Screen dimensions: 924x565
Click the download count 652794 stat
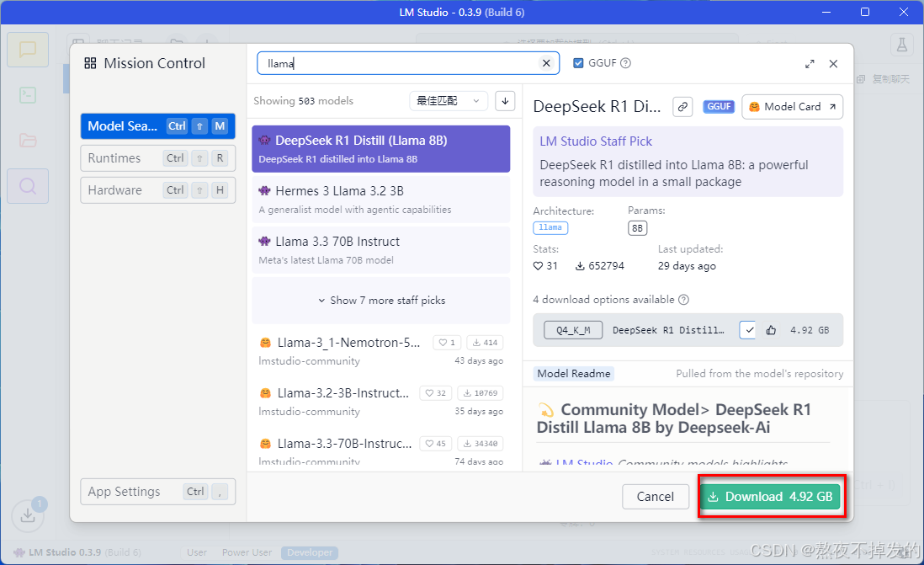click(600, 266)
